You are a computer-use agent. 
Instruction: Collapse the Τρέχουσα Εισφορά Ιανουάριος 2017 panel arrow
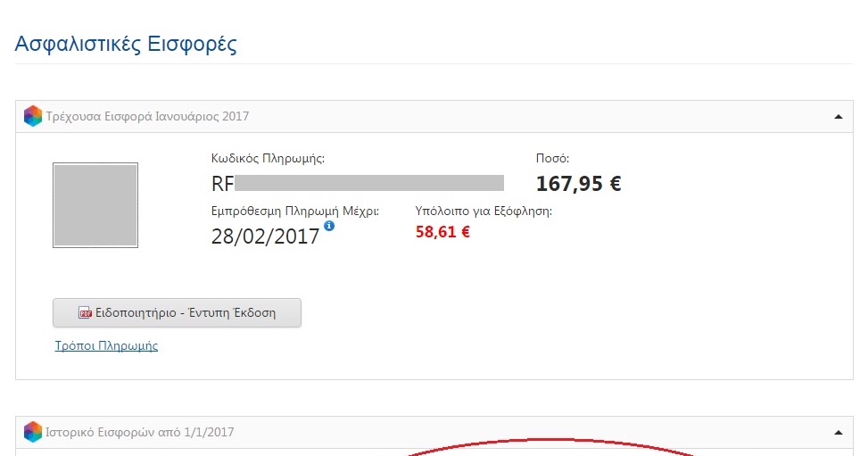click(838, 116)
